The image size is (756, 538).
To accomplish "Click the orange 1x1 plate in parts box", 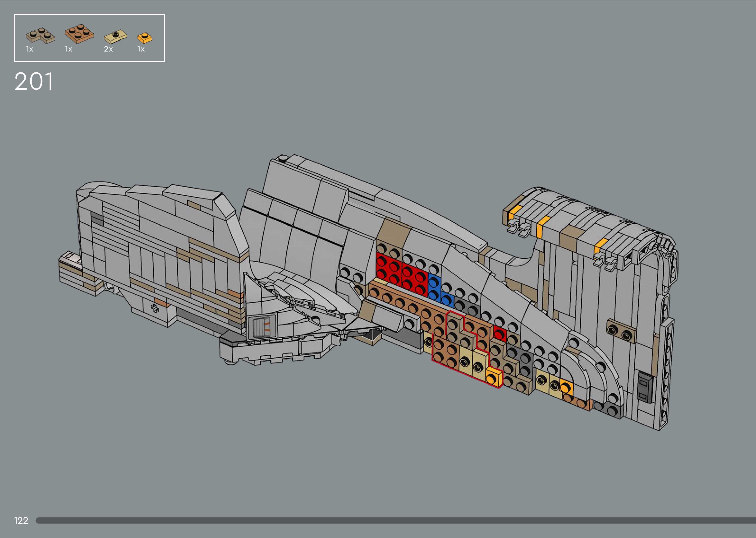I will point(145,38).
